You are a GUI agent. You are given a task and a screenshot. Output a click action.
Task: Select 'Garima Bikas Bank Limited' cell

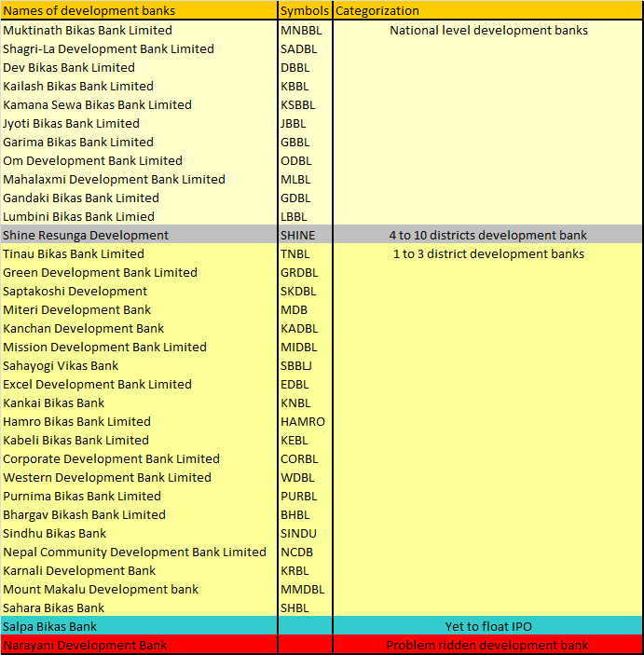(139, 142)
